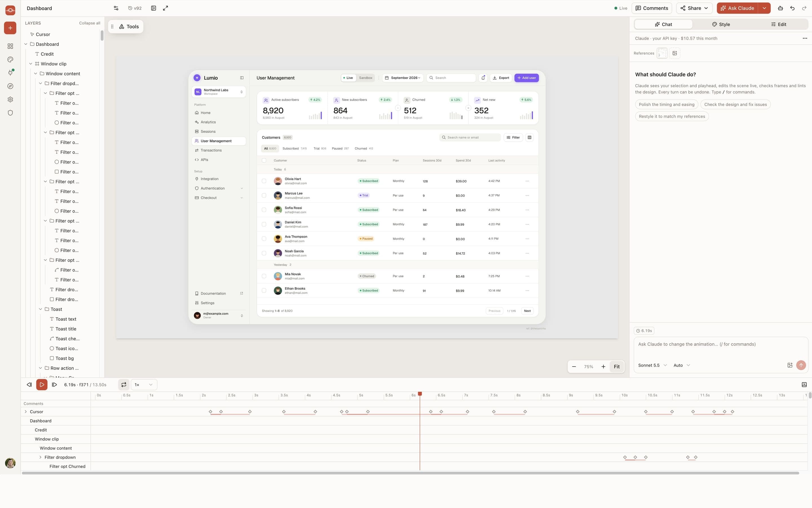This screenshot has width=812, height=508.
Task: Switch to the Chat tab
Action: [x=663, y=24]
